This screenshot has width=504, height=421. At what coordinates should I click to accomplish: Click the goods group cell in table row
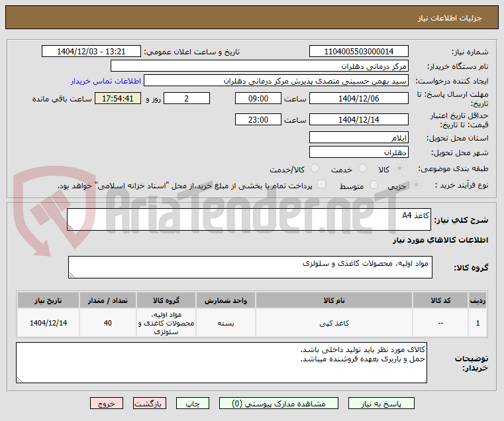coord(166,323)
